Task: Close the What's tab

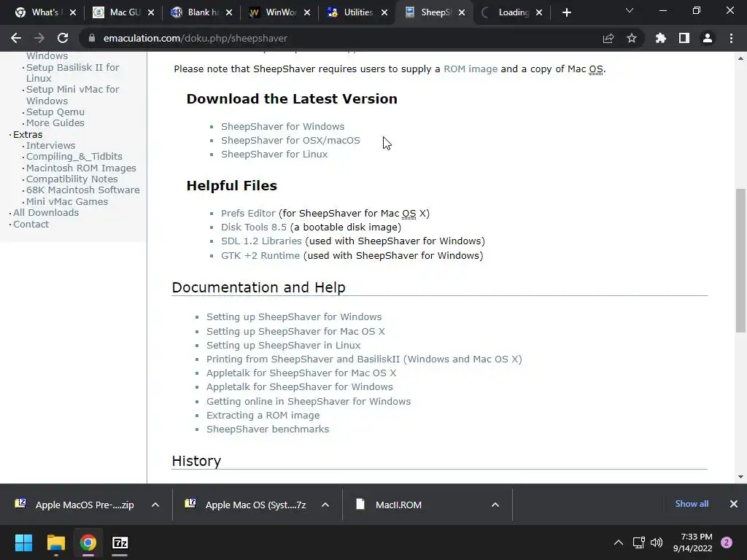Action: (73, 12)
